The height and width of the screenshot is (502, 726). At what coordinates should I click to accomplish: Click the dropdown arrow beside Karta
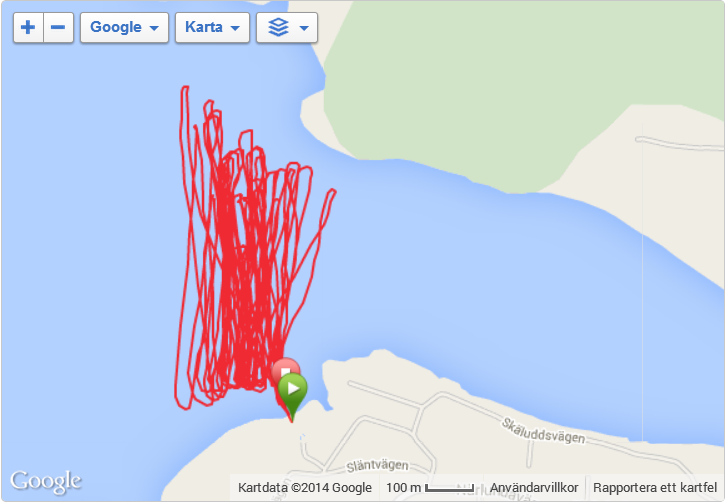point(235,28)
